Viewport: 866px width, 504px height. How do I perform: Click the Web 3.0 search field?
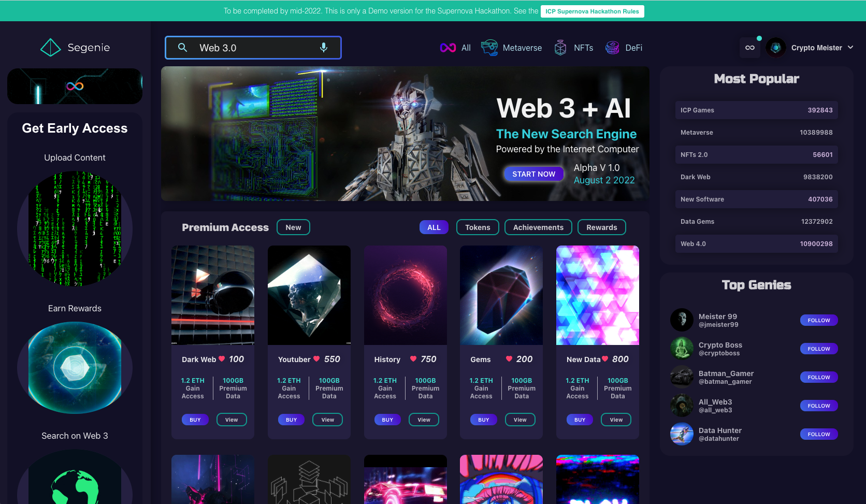pos(253,48)
